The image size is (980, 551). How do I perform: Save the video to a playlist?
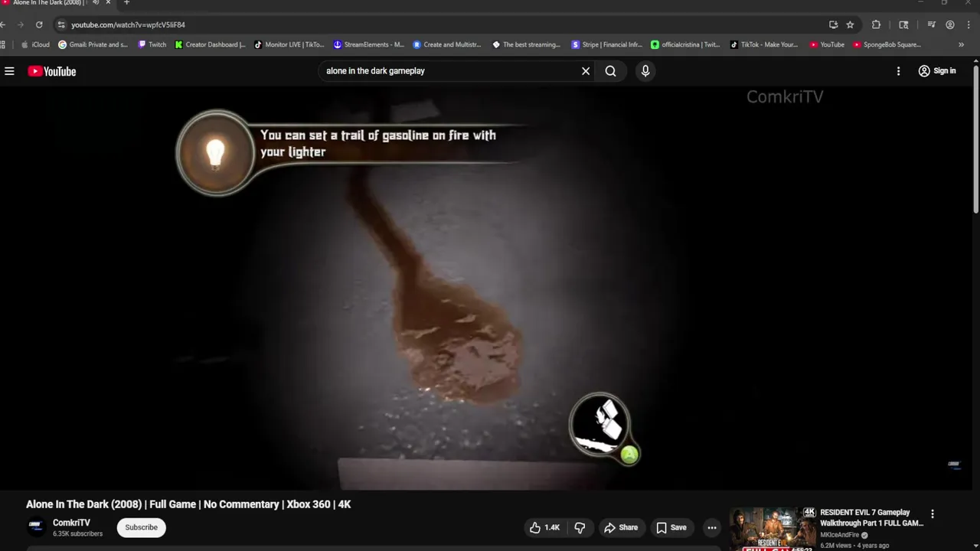pyautogui.click(x=671, y=527)
